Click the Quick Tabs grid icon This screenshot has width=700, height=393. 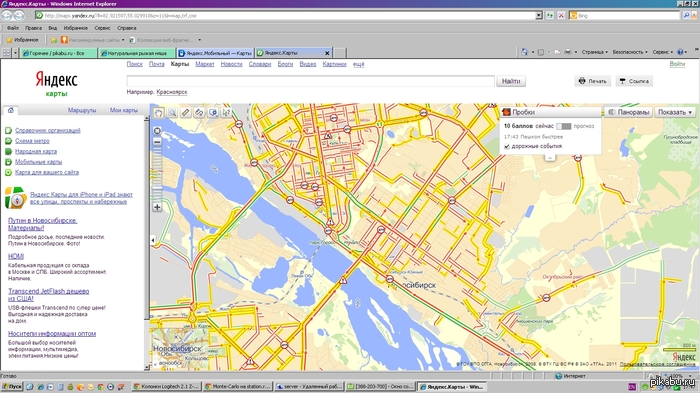coord(6,53)
